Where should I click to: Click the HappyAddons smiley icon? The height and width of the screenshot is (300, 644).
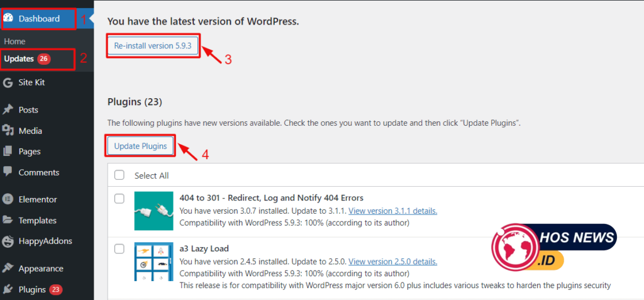[8, 241]
